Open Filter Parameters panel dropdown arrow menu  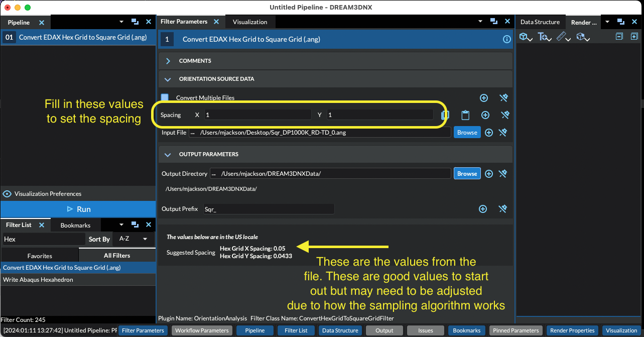pyautogui.click(x=481, y=22)
